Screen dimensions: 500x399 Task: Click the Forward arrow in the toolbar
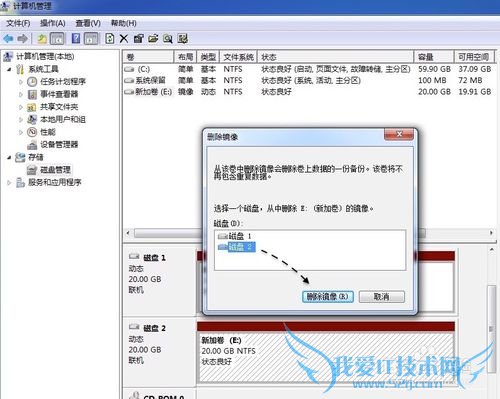coord(22,39)
